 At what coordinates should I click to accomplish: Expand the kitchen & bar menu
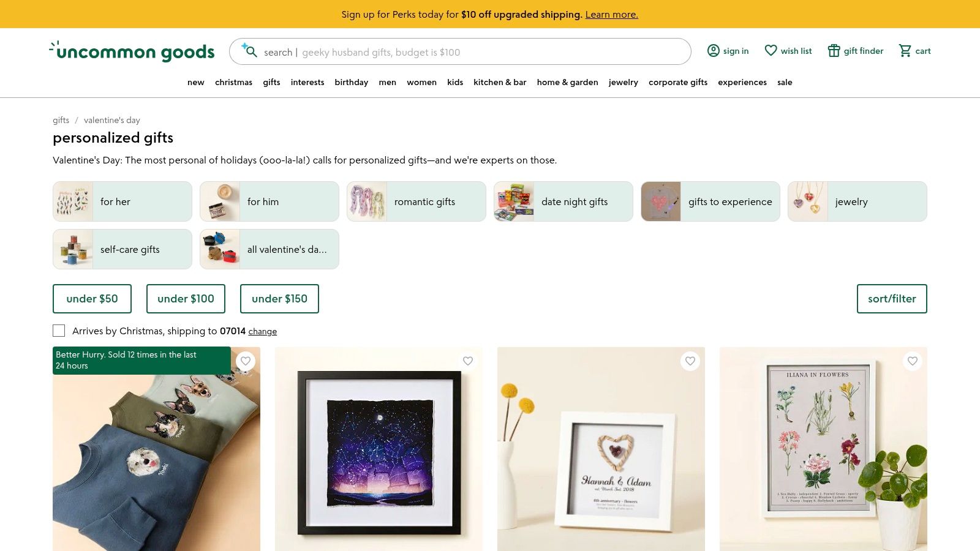(x=500, y=82)
